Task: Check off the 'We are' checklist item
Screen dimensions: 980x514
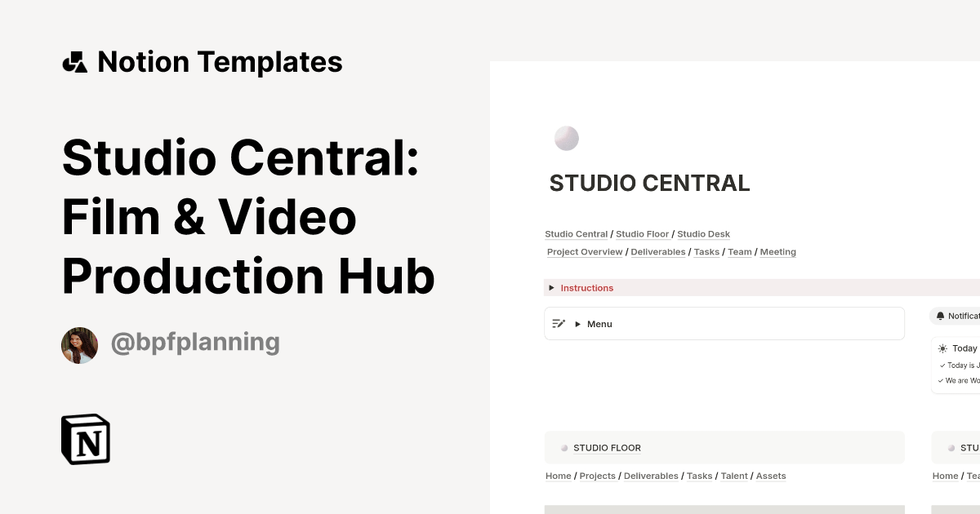Action: (x=942, y=380)
